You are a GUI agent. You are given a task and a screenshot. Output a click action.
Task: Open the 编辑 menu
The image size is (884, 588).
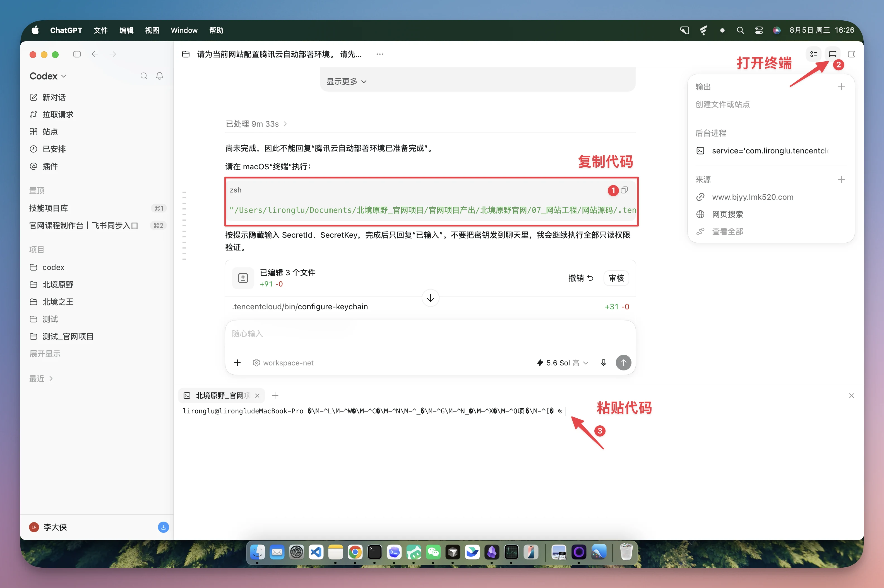pyautogui.click(x=126, y=30)
